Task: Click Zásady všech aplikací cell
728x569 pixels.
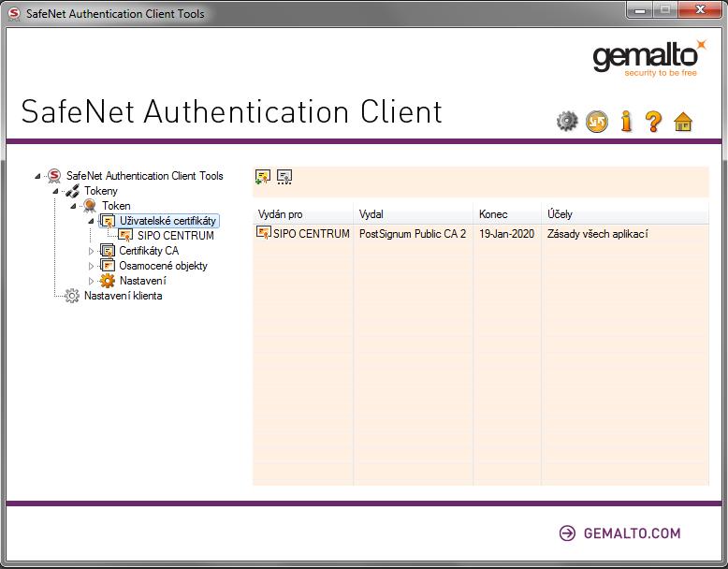Action: click(597, 233)
